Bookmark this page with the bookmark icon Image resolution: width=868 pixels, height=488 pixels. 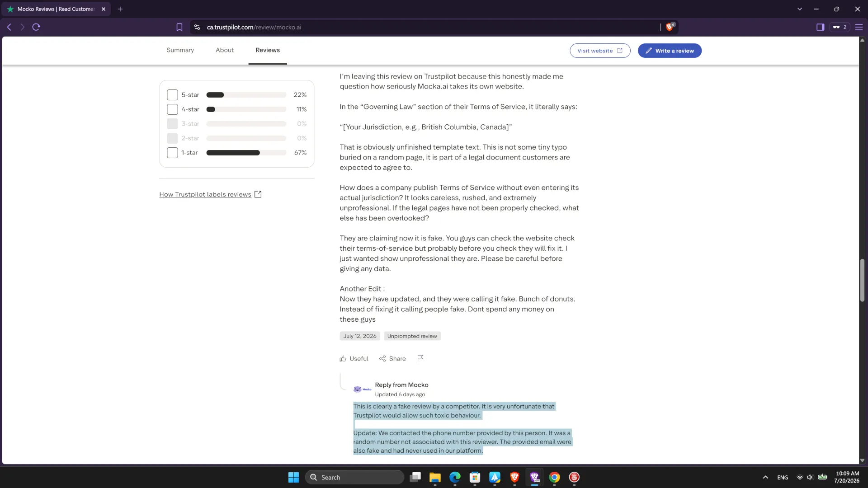pyautogui.click(x=179, y=27)
